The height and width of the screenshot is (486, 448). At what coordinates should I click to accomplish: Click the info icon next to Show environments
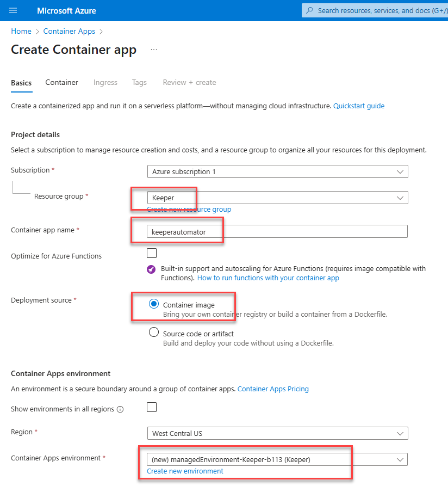point(120,409)
